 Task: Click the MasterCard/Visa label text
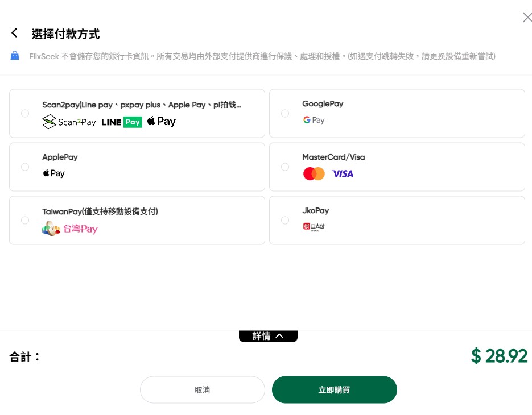[333, 157]
